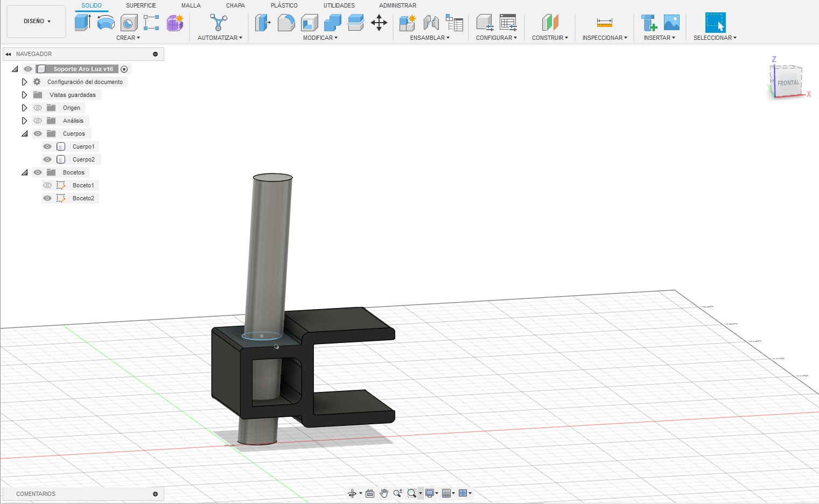
Task: Switch to the PLÁSTICO tab
Action: click(284, 5)
